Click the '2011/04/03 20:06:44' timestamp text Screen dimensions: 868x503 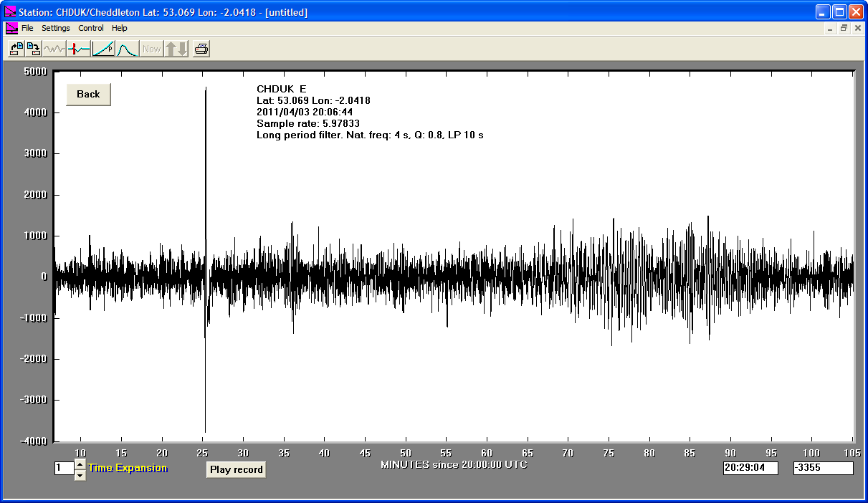(305, 112)
